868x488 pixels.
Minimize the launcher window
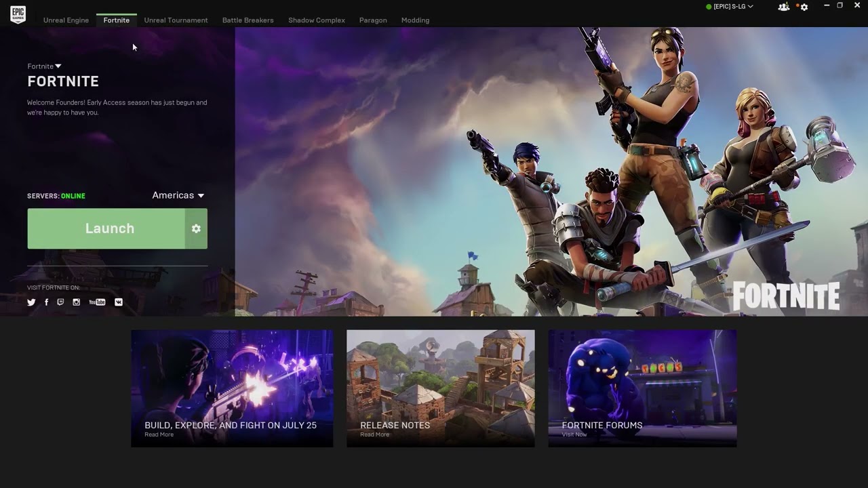[x=826, y=5]
